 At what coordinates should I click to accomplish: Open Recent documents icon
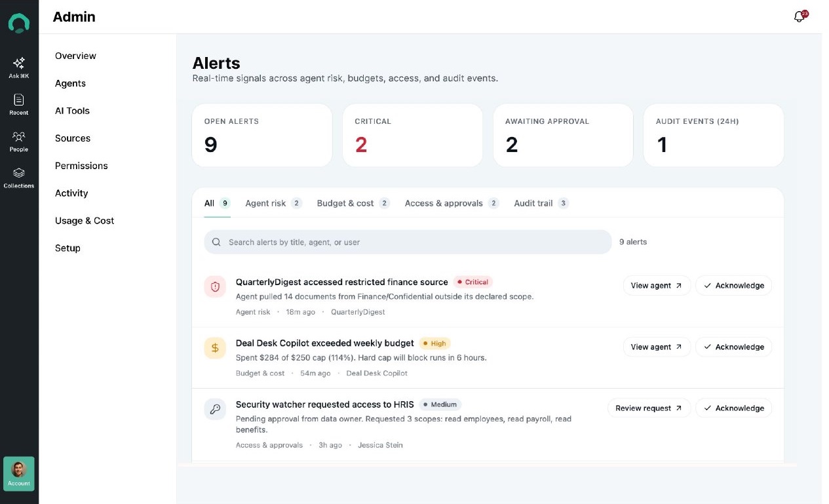pyautogui.click(x=19, y=100)
